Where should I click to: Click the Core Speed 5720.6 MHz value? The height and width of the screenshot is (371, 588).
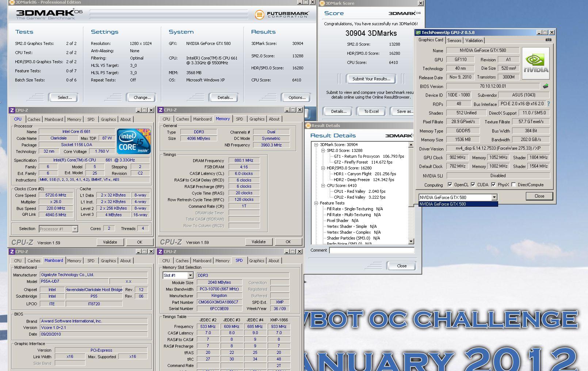(56, 195)
